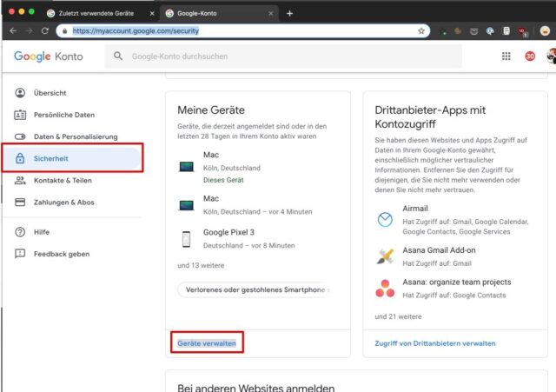Viewport: 556px width, 392px height.
Task: Go to Daten & Personalisierung
Action: (75, 136)
